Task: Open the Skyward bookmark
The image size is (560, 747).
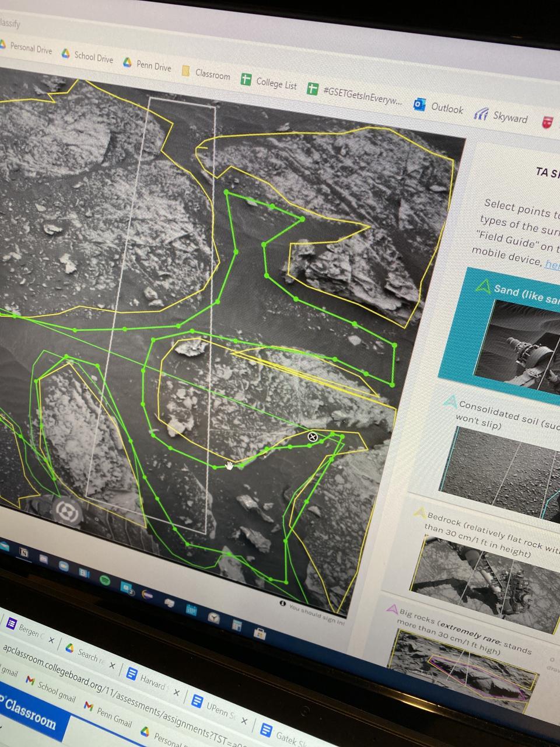Action: (501, 116)
